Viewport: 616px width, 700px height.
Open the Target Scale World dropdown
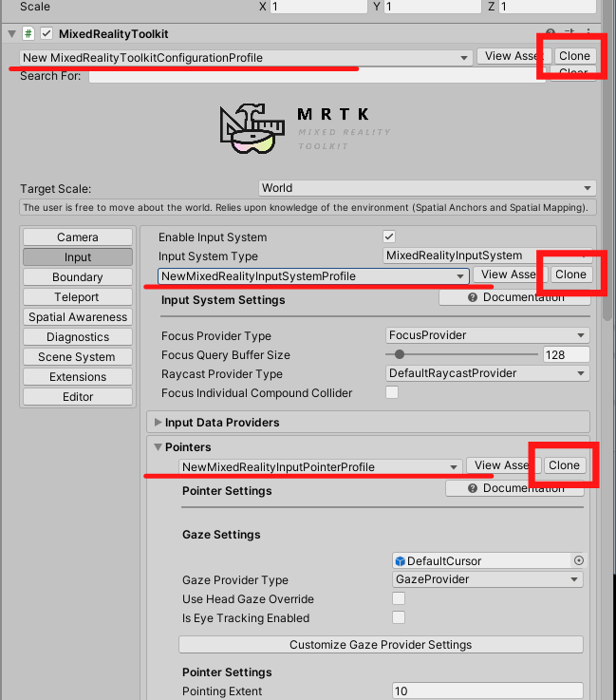pyautogui.click(x=427, y=188)
